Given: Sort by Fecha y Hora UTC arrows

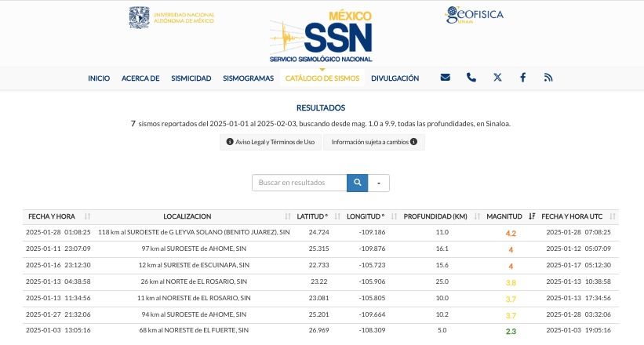Looking at the screenshot, I should (613, 216).
